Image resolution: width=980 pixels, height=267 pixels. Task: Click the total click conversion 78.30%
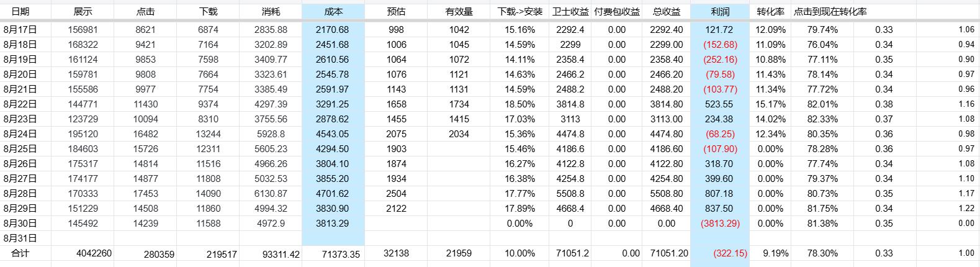[x=822, y=253]
